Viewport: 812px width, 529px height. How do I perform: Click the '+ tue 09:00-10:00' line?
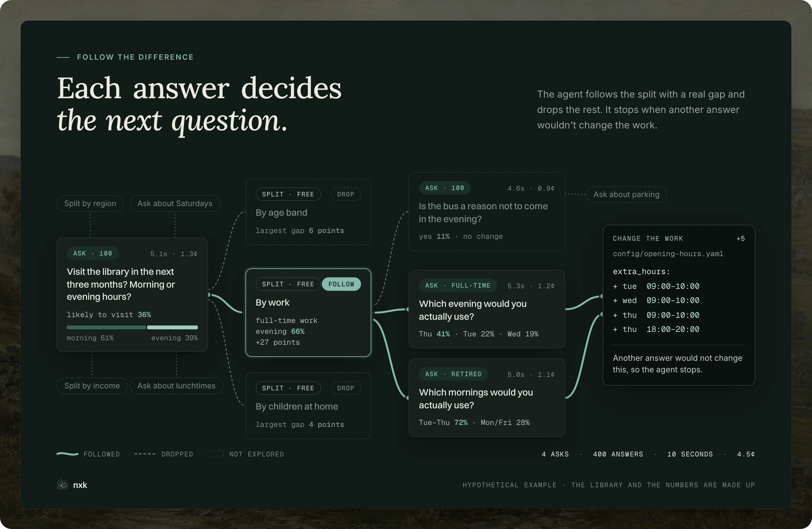point(656,286)
